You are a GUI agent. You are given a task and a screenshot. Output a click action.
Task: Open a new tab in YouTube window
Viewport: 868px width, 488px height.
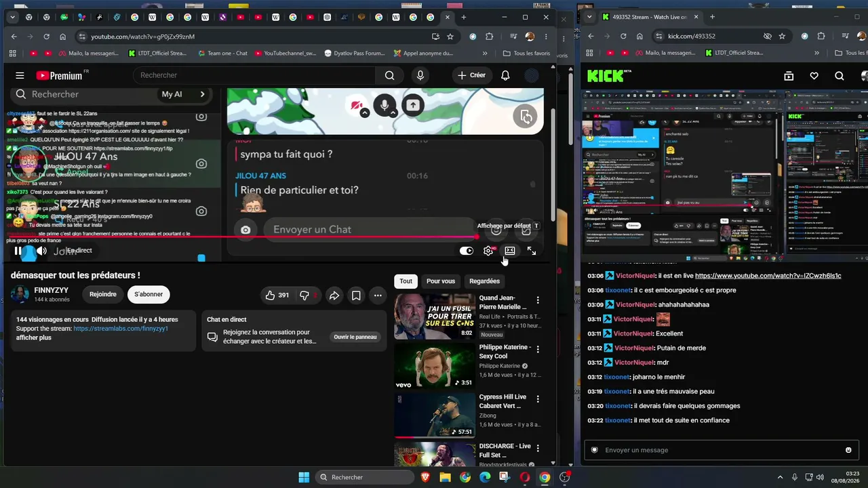coord(464,17)
